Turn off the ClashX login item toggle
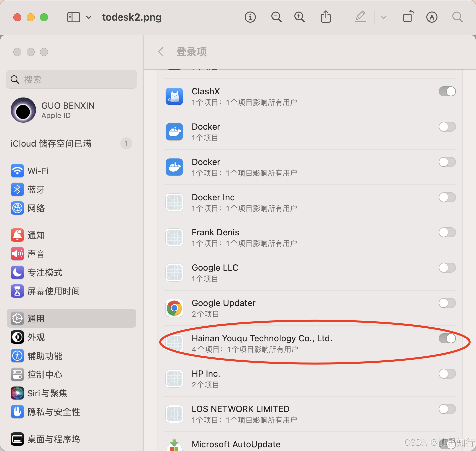The image size is (476, 451). (447, 91)
